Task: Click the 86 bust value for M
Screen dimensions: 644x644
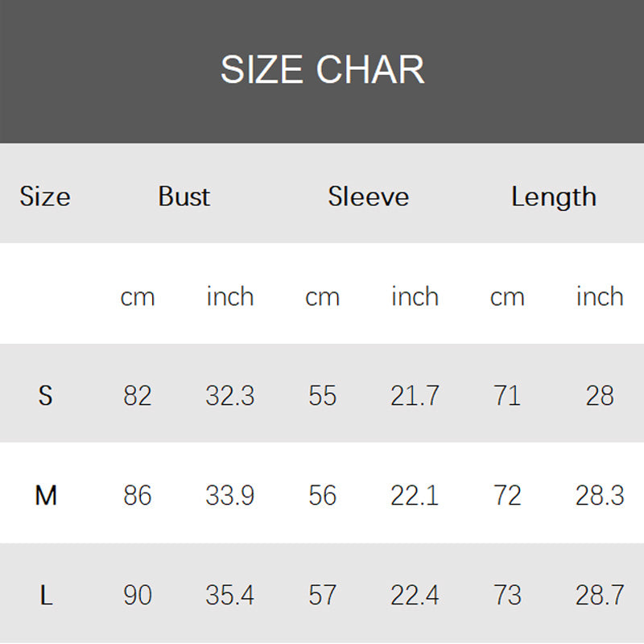Action: pyautogui.click(x=138, y=495)
